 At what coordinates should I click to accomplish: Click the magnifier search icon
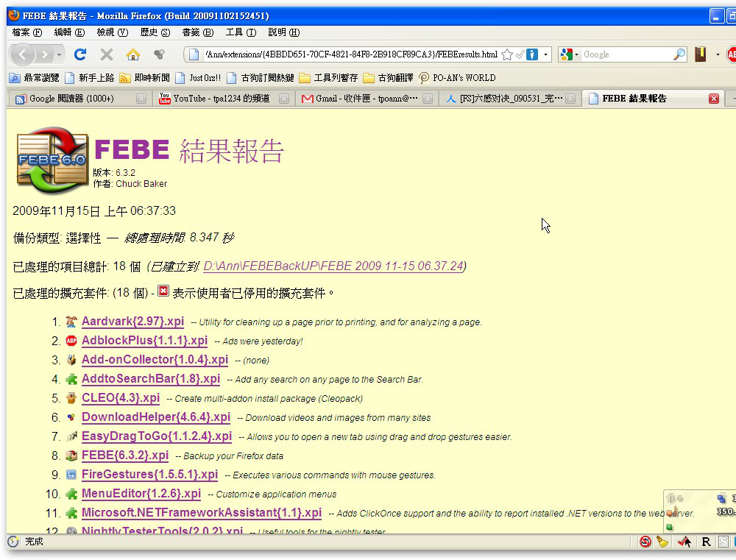point(679,54)
